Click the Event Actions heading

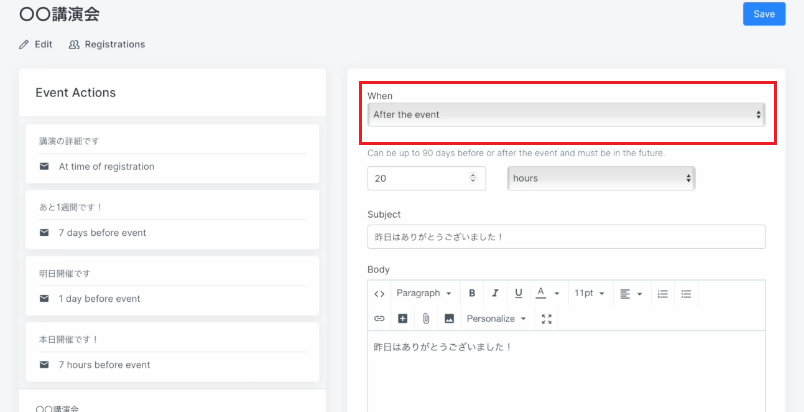tap(75, 93)
